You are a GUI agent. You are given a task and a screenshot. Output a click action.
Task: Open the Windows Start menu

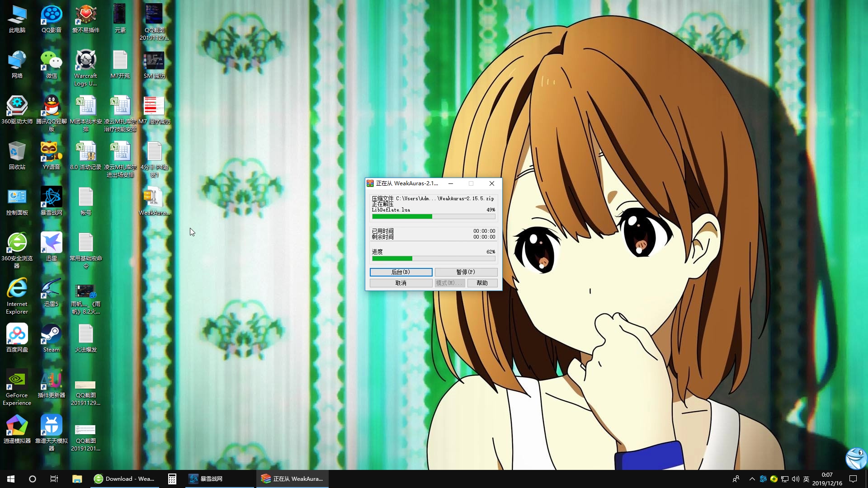click(11, 479)
